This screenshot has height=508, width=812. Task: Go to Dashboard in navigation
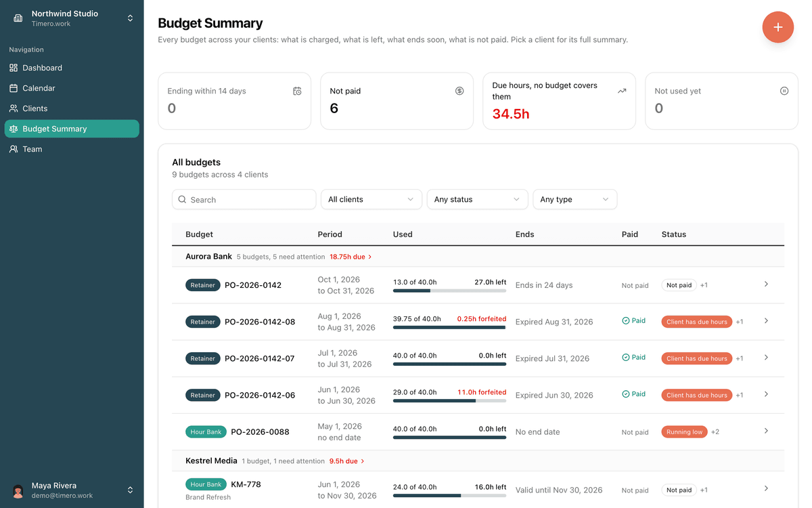click(72, 68)
